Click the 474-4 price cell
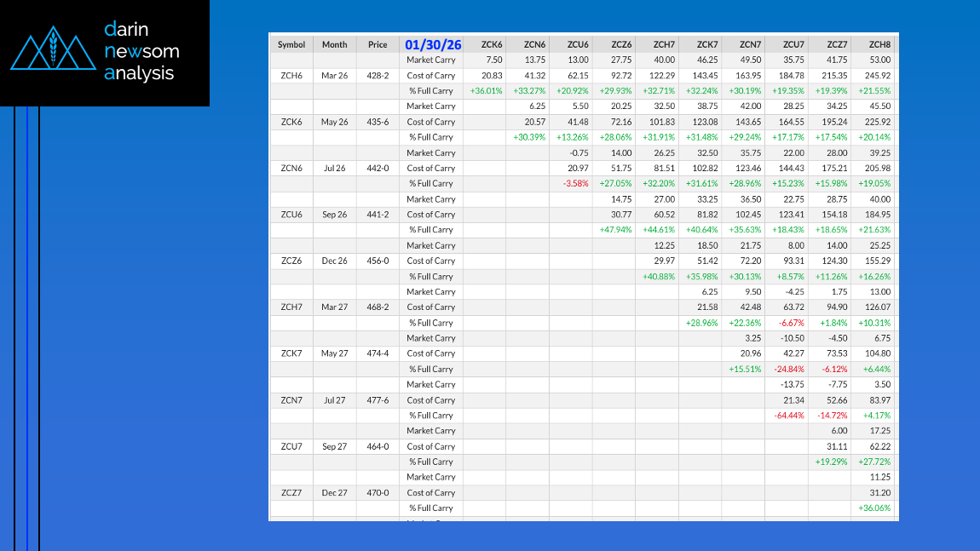 click(378, 353)
